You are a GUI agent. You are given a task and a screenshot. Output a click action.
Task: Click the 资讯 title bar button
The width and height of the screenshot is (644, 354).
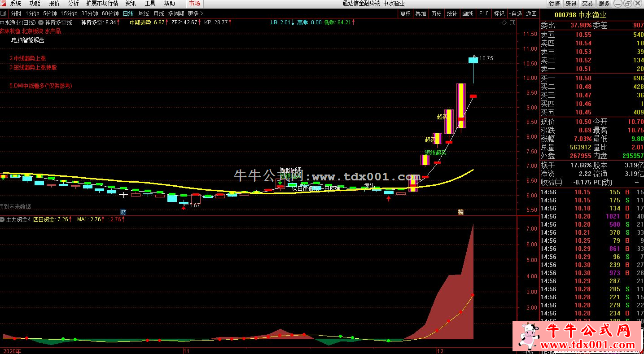pyautogui.click(x=571, y=3)
